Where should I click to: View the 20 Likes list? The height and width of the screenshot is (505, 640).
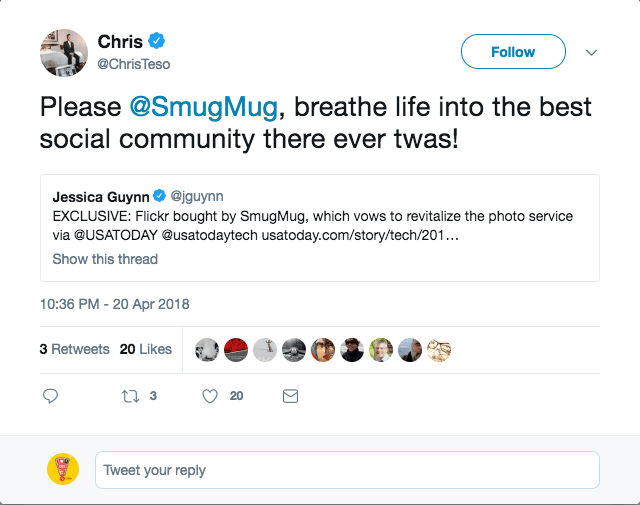click(146, 349)
